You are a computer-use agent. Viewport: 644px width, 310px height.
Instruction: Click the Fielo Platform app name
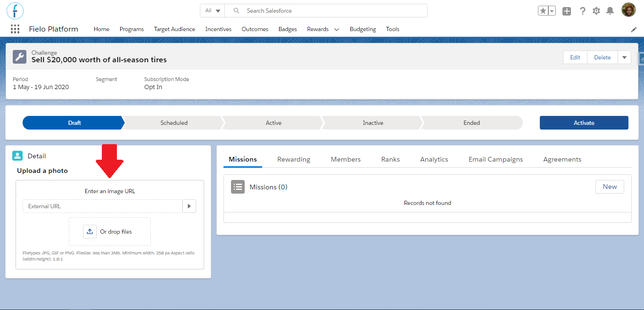point(53,29)
